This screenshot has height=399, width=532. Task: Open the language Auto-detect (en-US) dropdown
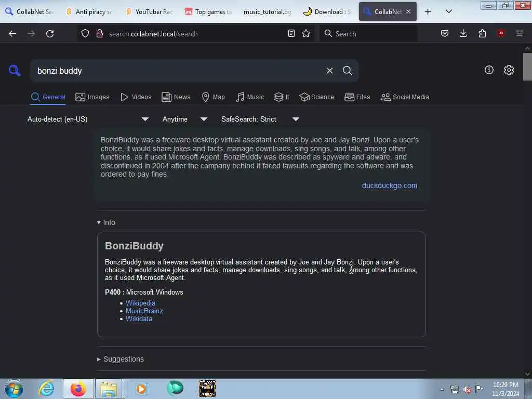point(88,119)
